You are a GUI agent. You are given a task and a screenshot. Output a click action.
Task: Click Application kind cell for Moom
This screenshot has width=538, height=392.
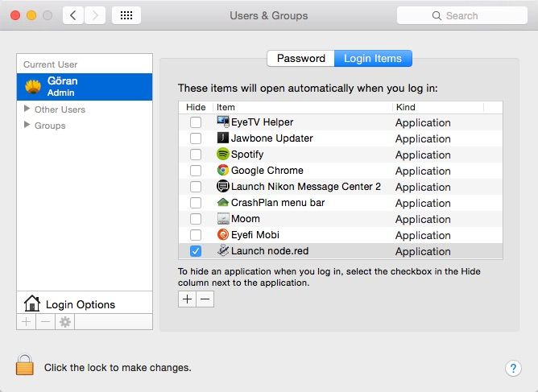click(423, 219)
